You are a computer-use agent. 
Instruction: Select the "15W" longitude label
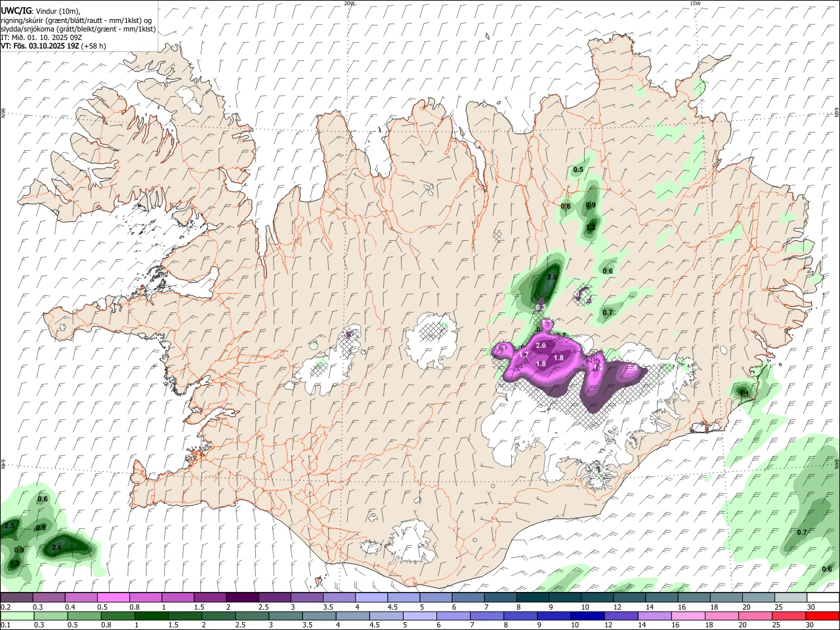click(x=695, y=3)
